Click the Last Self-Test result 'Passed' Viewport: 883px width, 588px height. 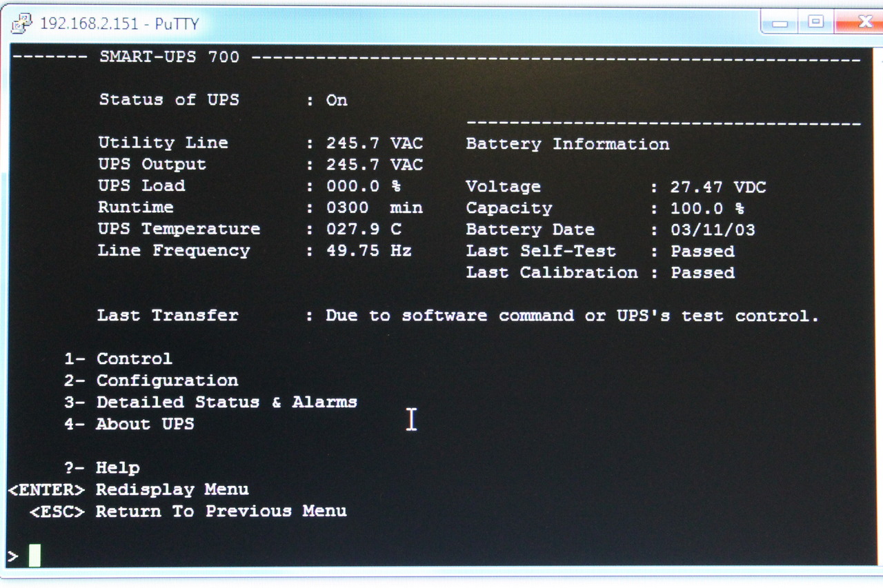pyautogui.click(x=702, y=252)
